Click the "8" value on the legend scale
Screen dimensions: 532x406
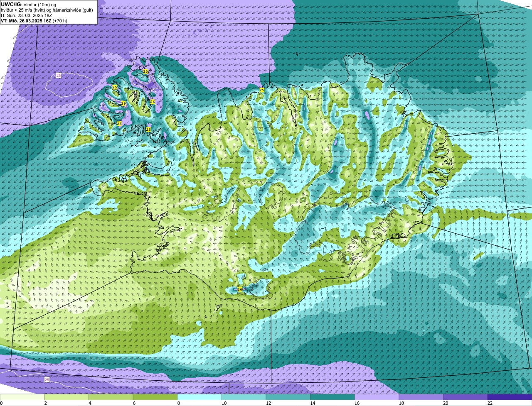pos(178,403)
